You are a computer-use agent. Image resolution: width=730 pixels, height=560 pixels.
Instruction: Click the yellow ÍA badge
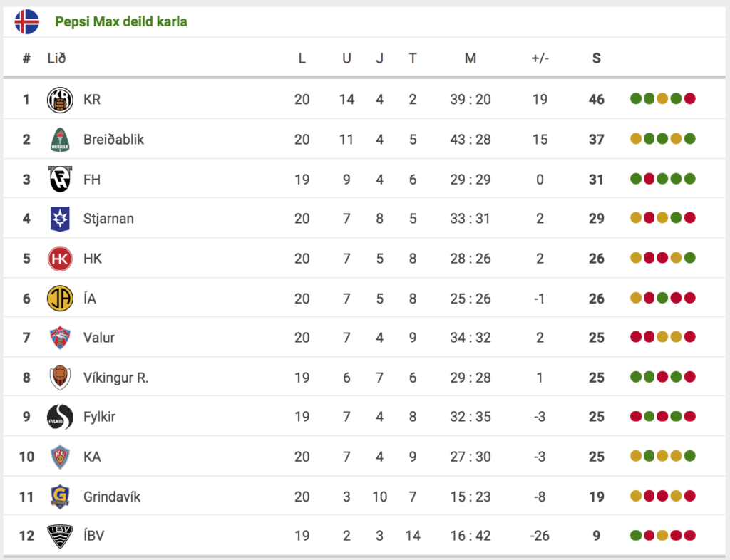tap(60, 298)
